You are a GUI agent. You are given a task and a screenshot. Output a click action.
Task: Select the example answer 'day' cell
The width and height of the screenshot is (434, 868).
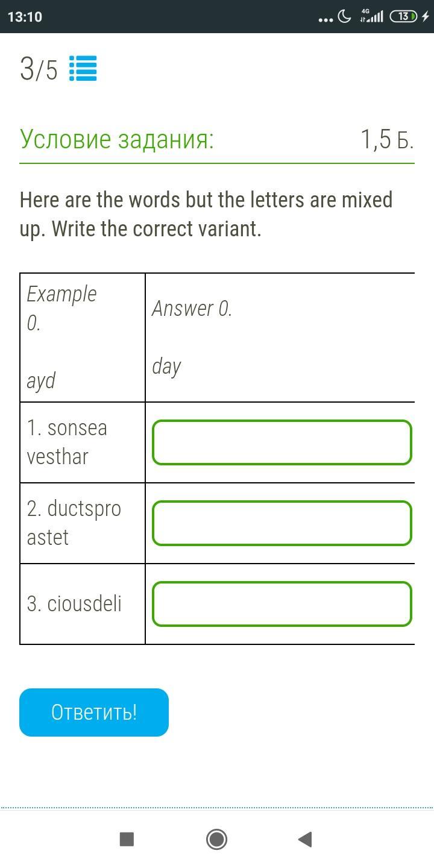pyautogui.click(x=280, y=338)
